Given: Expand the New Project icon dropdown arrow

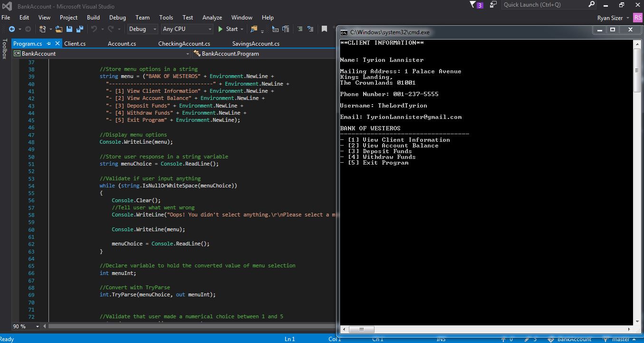Looking at the screenshot, I should coord(50,29).
